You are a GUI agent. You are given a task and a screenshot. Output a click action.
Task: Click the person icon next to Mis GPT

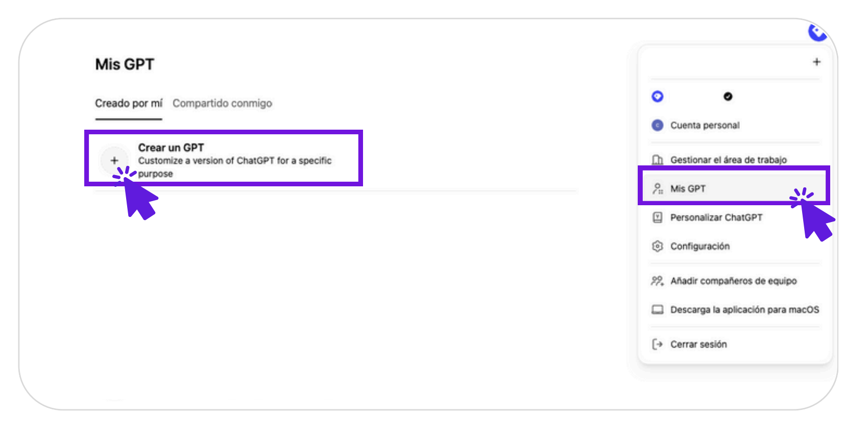tap(658, 188)
